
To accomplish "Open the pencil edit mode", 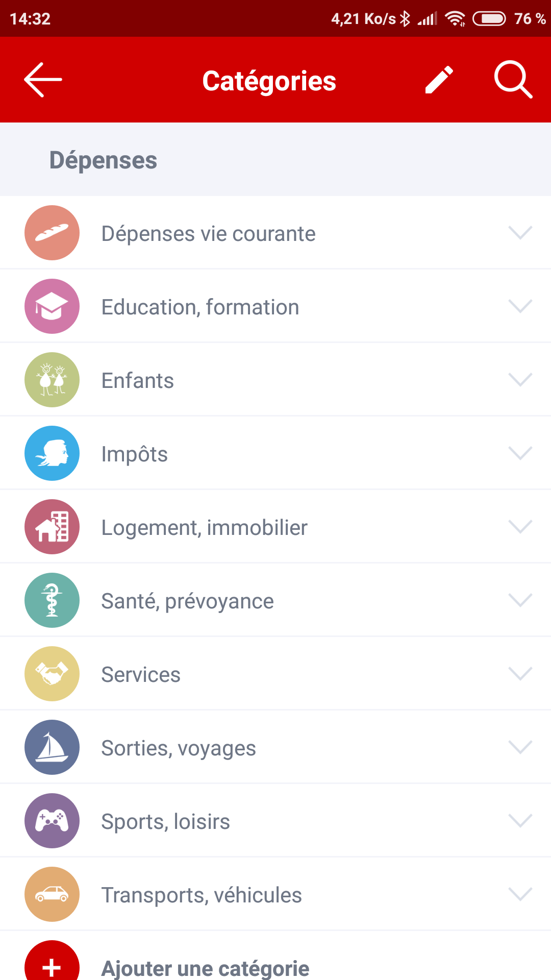I will (439, 80).
